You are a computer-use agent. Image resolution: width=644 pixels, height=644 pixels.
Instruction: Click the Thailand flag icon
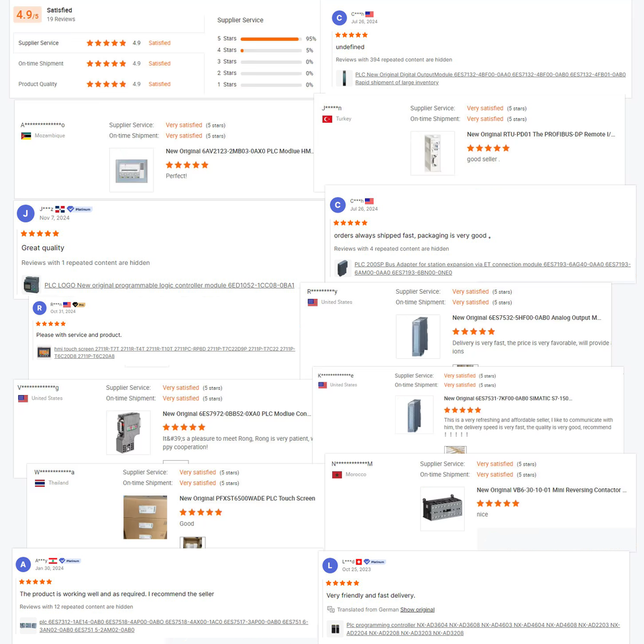[x=40, y=483]
